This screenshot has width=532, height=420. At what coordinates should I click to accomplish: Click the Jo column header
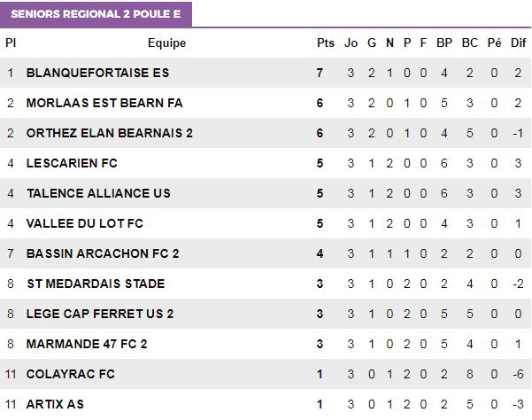351,43
